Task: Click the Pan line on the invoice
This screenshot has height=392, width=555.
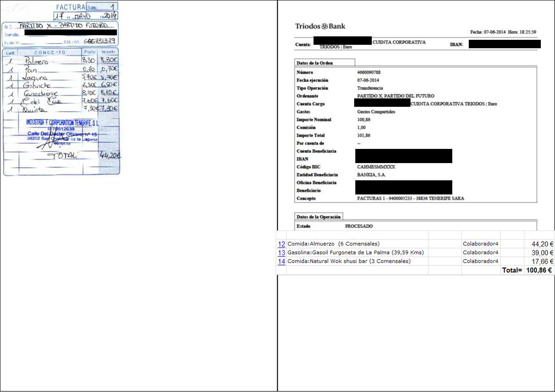Action: [61, 69]
